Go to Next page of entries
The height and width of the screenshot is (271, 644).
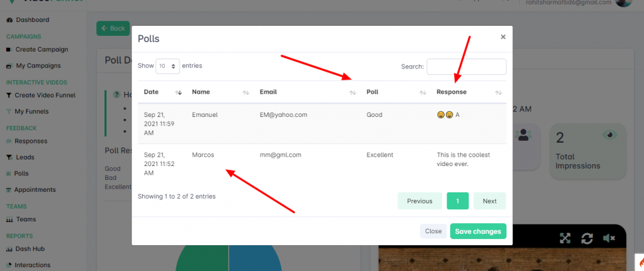coord(489,201)
